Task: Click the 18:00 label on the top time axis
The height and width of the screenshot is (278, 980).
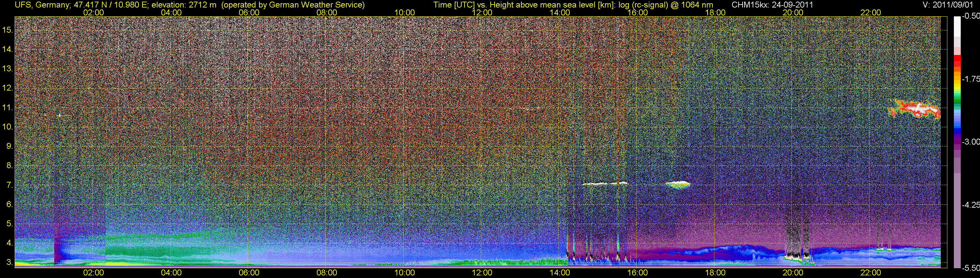Action: (715, 12)
